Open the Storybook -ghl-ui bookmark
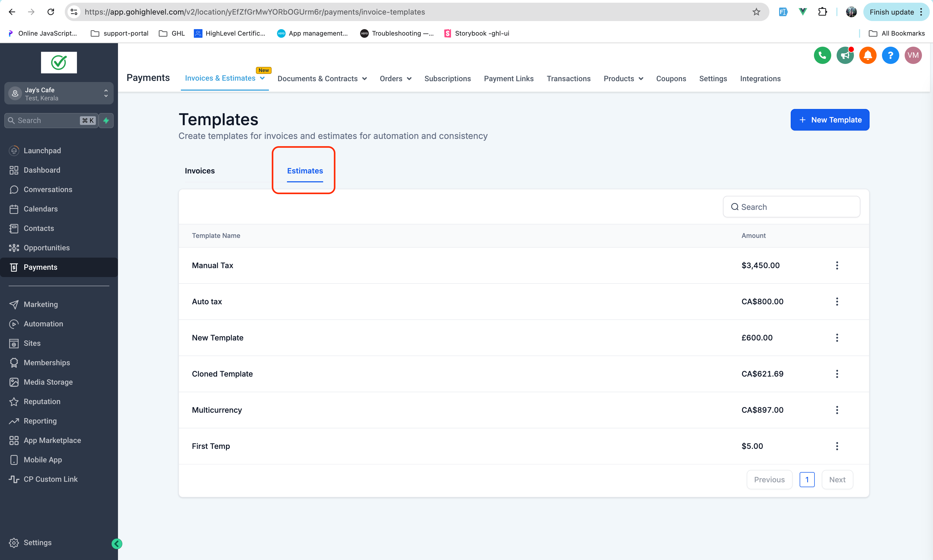Image resolution: width=933 pixels, height=560 pixels. pos(476,34)
